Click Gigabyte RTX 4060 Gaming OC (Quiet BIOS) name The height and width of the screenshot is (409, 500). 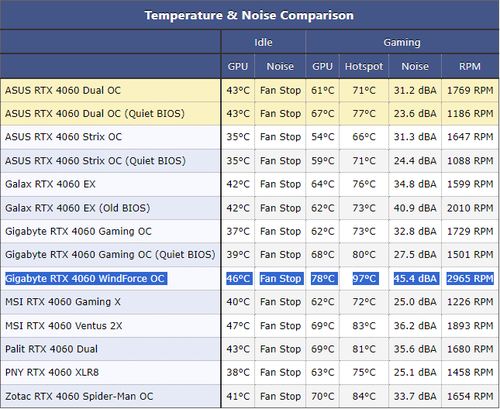point(110,255)
